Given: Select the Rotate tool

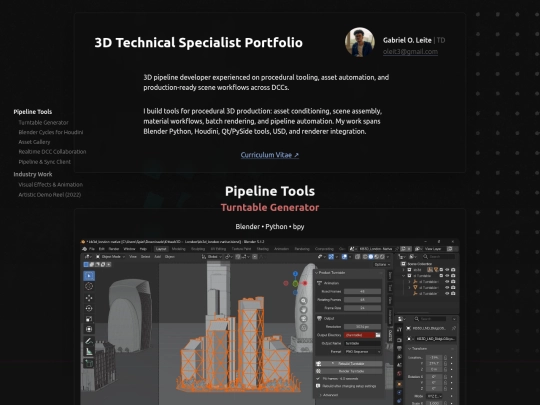Looking at the screenshot, I should tap(89, 309).
